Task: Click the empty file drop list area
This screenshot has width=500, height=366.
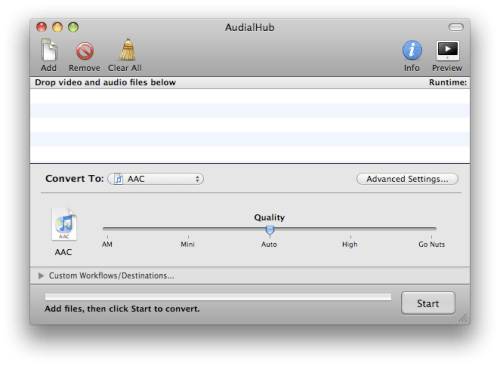Action: point(250,126)
